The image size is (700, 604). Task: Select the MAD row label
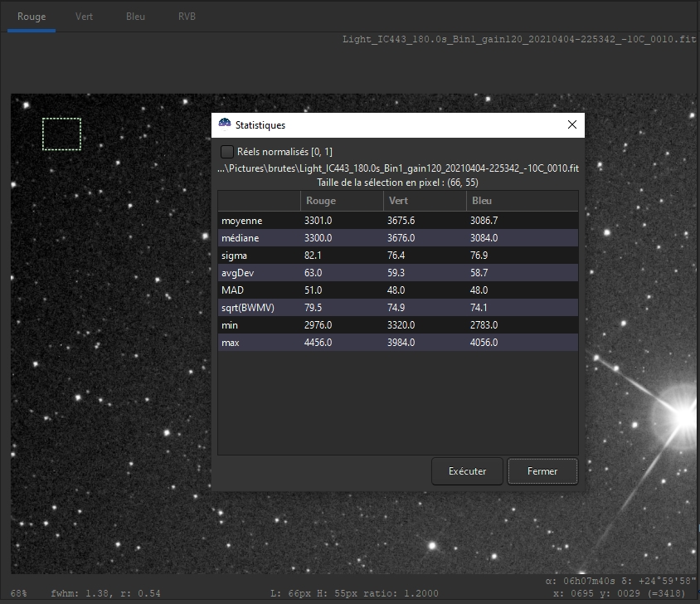click(232, 290)
